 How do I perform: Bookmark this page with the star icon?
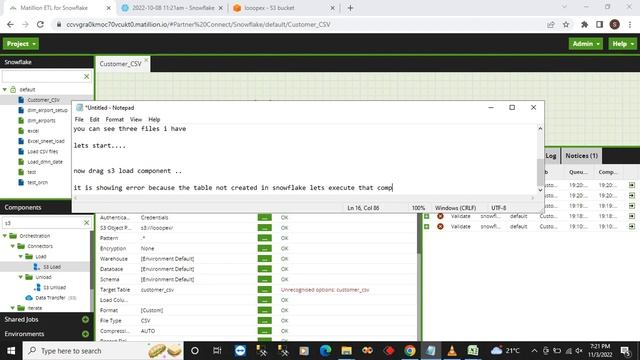tap(566, 24)
